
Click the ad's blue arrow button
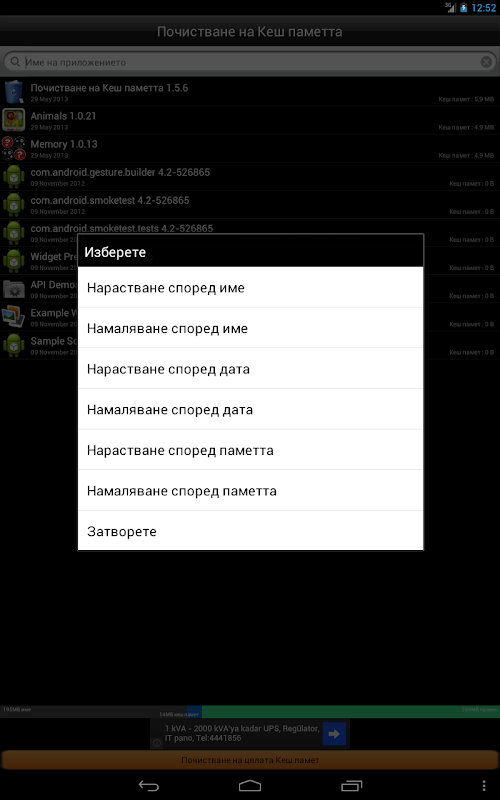pyautogui.click(x=334, y=734)
